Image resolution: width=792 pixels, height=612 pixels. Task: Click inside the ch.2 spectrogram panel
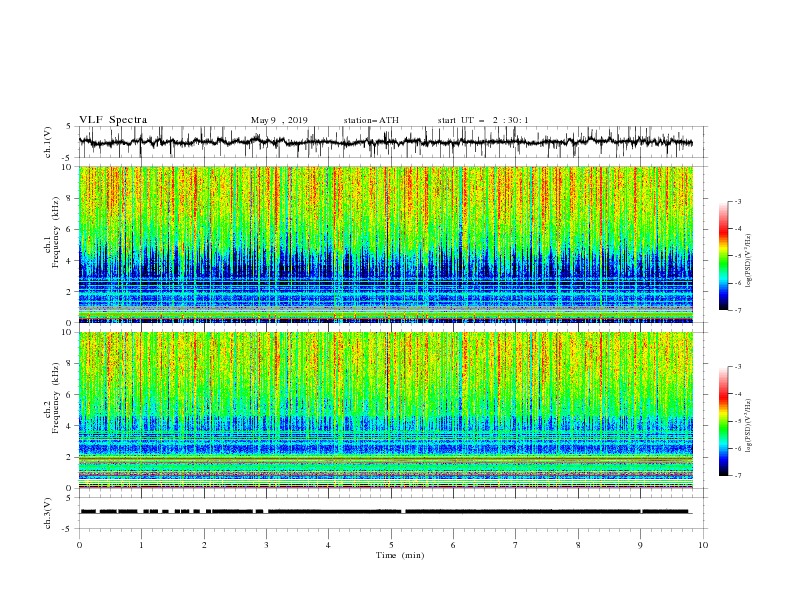(385, 410)
